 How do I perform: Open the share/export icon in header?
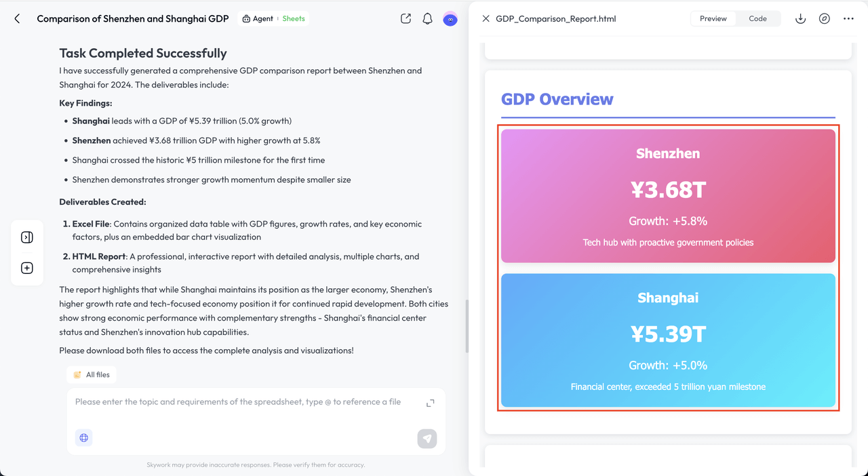point(406,19)
